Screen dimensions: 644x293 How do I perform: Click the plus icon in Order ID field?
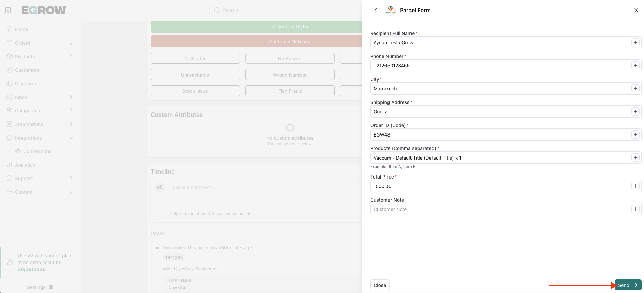[635, 135]
